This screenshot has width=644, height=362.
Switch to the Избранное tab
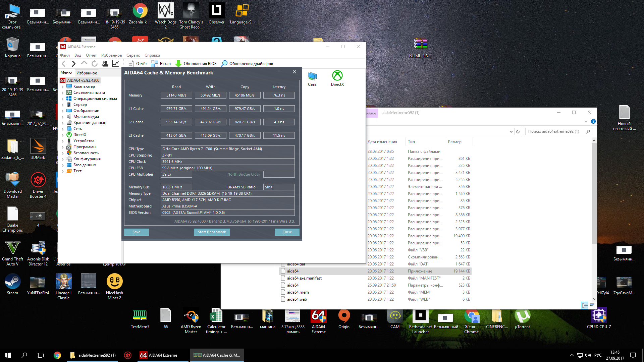pyautogui.click(x=87, y=73)
